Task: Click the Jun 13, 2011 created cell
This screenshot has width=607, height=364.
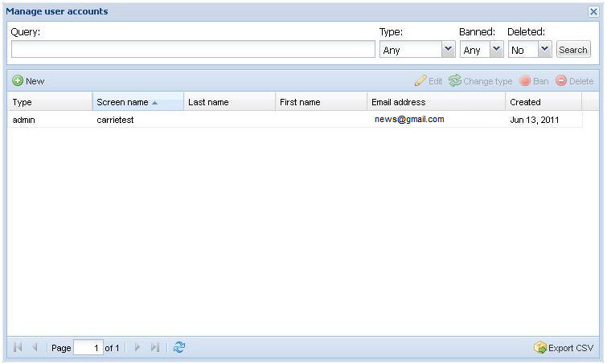Action: 534,120
